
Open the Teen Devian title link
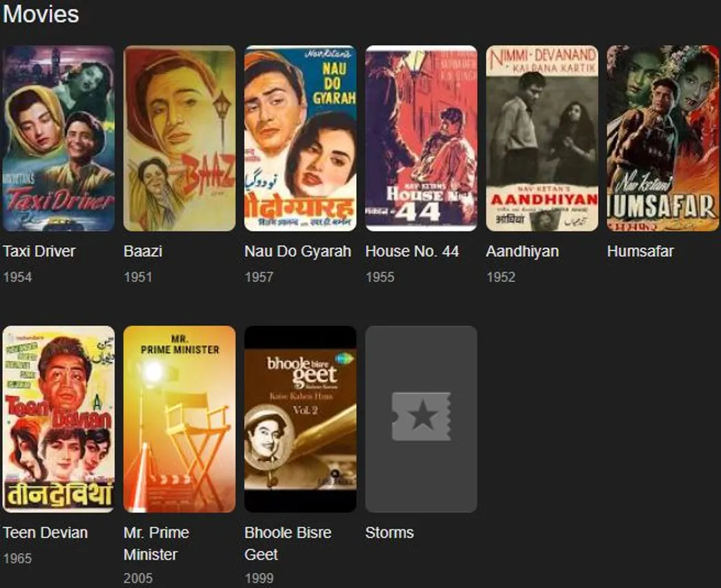[x=46, y=533]
